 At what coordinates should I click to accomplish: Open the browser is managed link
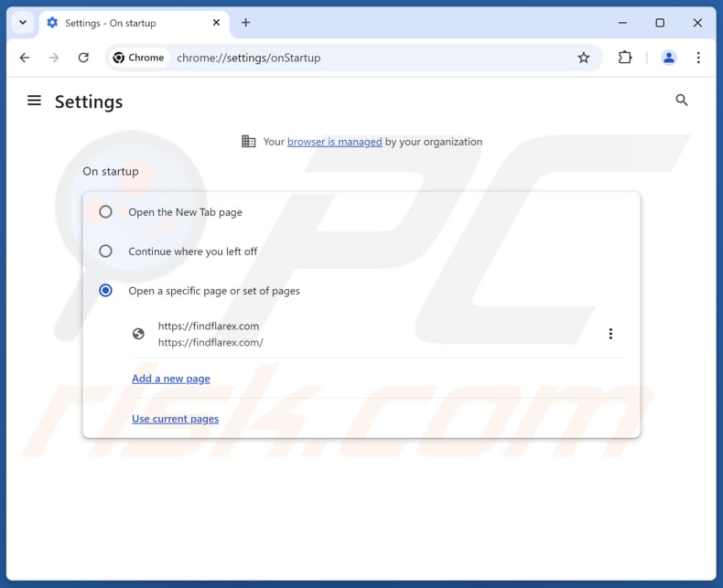click(334, 142)
